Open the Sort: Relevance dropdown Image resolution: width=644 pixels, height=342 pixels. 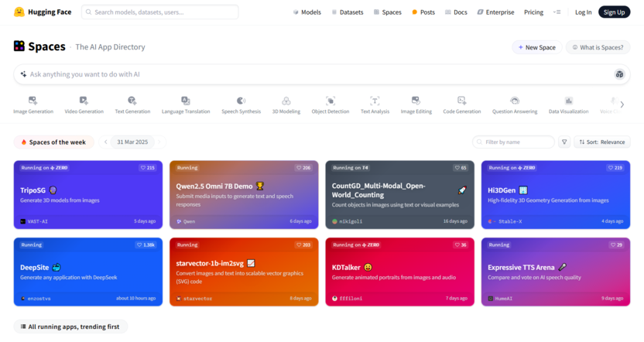602,142
